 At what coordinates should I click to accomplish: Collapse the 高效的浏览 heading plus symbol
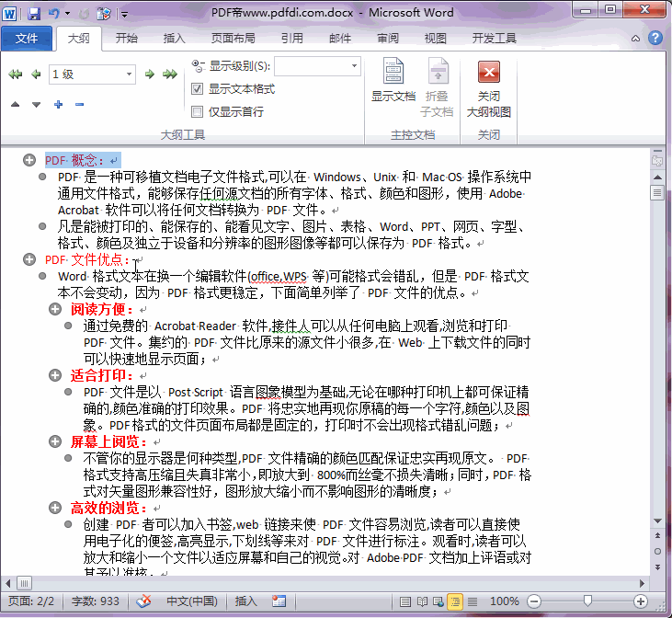click(x=55, y=508)
